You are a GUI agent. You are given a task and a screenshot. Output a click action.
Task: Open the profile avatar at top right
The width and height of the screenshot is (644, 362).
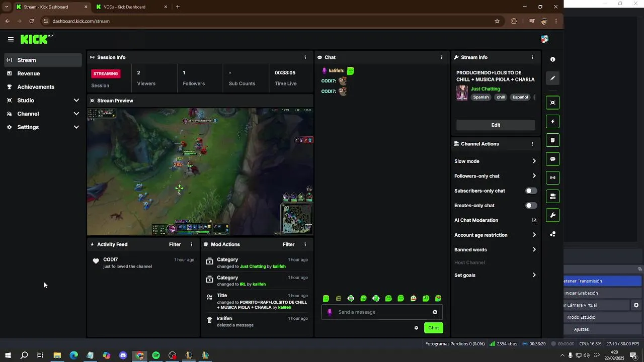pyautogui.click(x=544, y=39)
